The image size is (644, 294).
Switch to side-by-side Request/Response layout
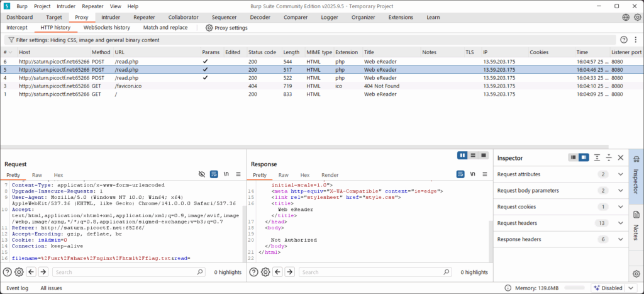(x=462, y=155)
